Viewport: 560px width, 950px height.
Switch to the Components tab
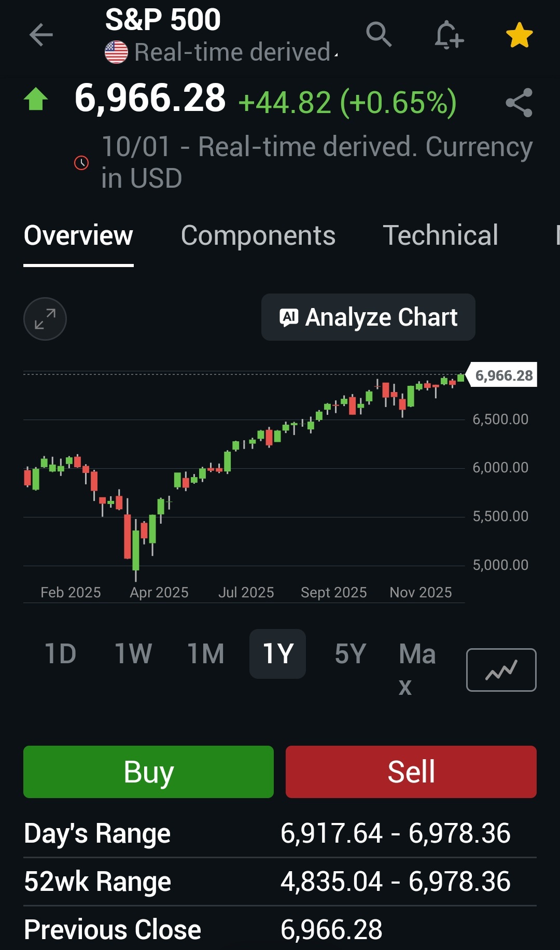pos(258,236)
